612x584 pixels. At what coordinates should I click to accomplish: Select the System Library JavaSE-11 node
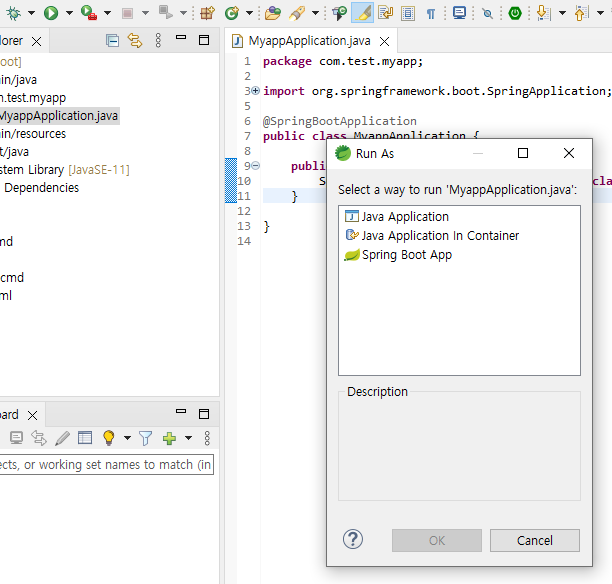[64, 170]
